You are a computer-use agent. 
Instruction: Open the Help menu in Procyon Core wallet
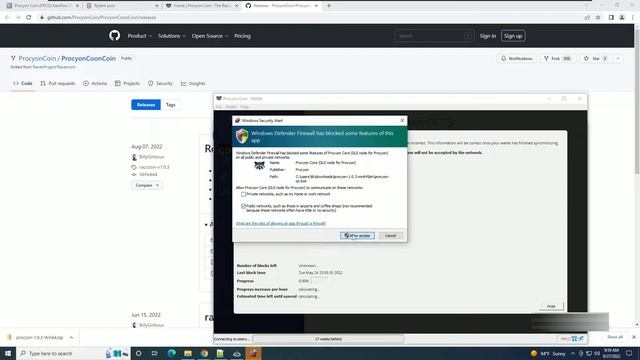[244, 107]
